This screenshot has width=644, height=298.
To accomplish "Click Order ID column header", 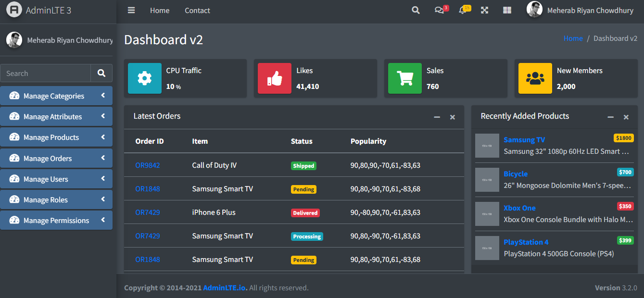I will [150, 141].
